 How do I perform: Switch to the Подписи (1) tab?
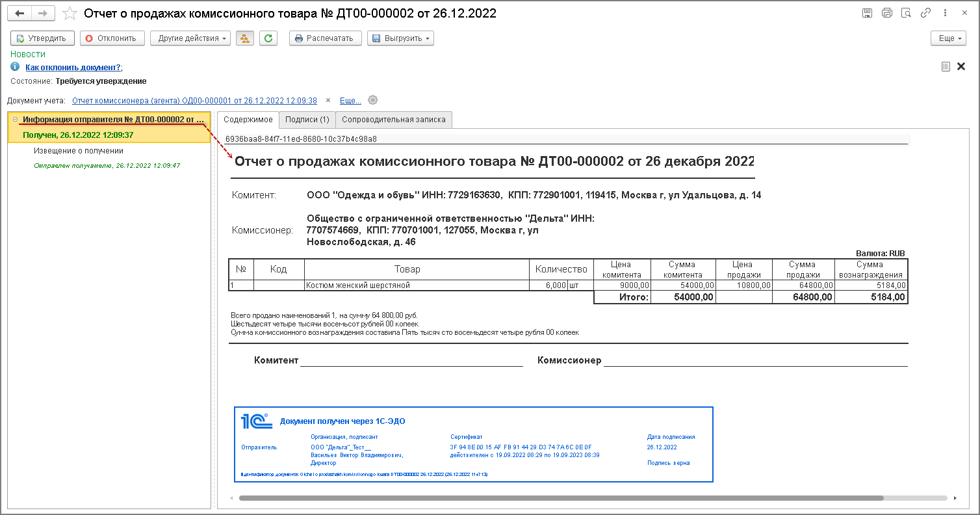pos(307,120)
